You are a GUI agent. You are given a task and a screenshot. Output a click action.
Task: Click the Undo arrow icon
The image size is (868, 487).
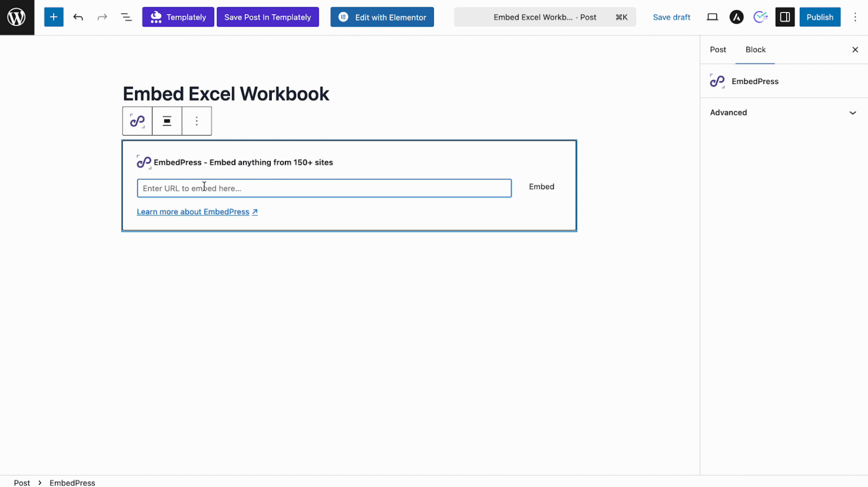[78, 17]
